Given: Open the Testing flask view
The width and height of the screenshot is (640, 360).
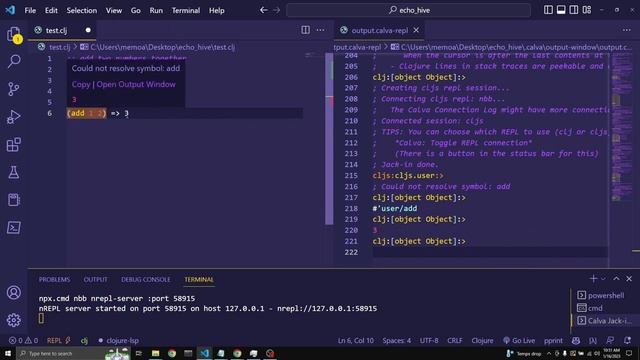Looking at the screenshot, I should pos(13,172).
